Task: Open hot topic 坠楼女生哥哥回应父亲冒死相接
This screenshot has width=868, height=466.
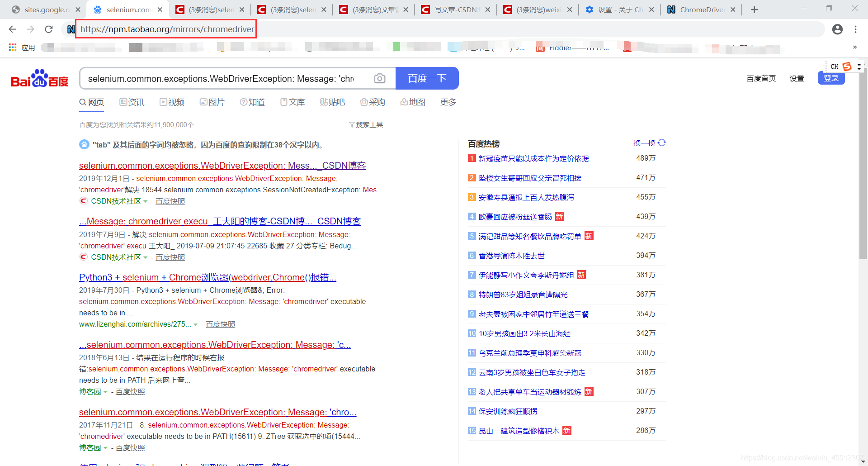Action: click(x=530, y=178)
